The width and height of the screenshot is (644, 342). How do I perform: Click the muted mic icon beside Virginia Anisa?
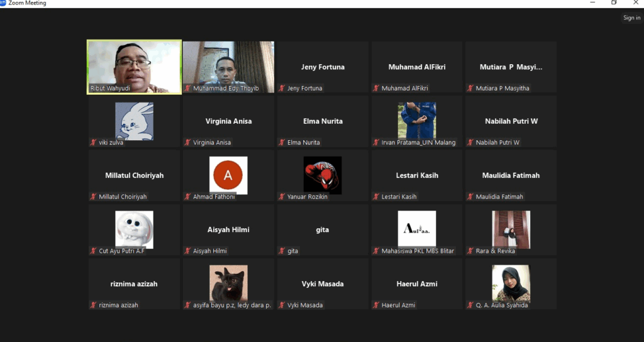click(187, 143)
